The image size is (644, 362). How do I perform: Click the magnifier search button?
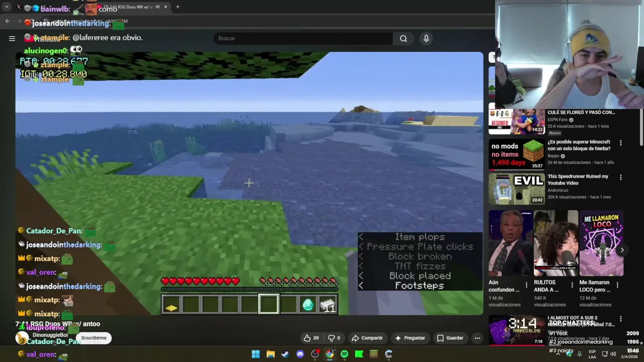pyautogui.click(x=404, y=38)
